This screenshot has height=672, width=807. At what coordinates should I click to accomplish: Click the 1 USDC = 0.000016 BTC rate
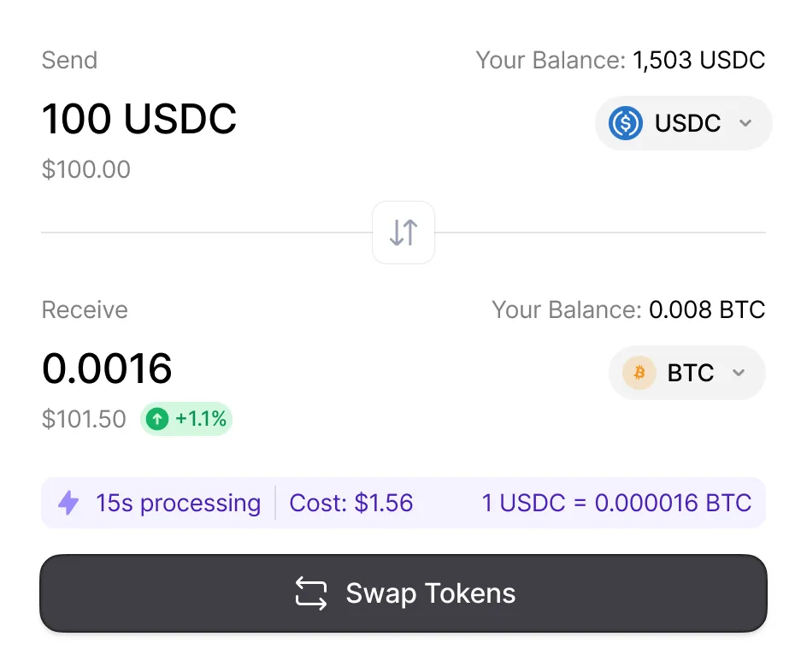coord(616,503)
